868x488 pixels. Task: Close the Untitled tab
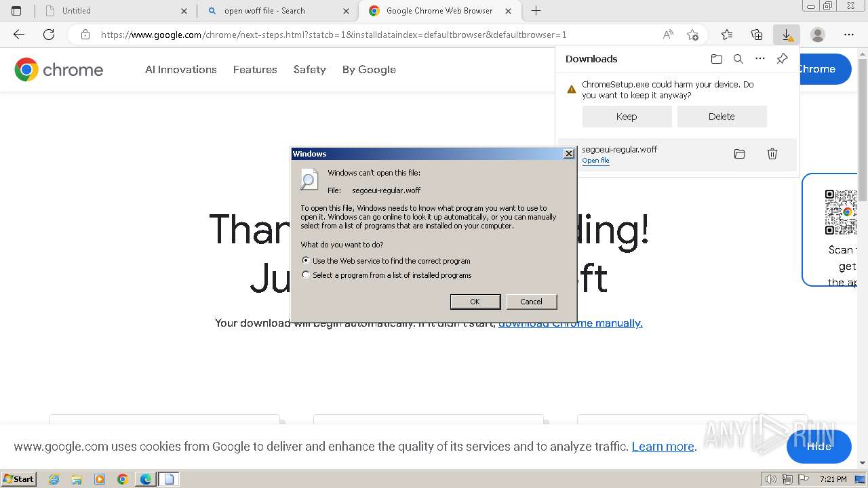(184, 11)
